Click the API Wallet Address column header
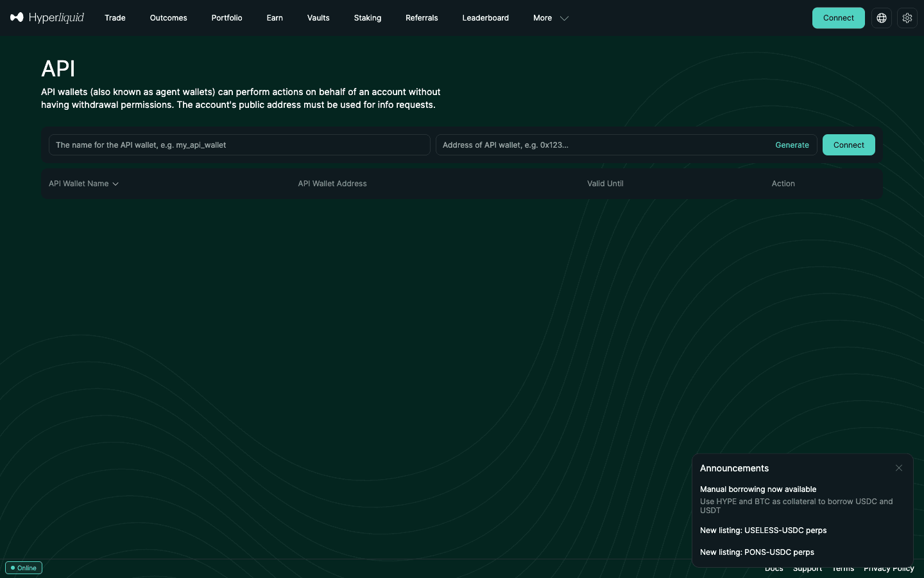 coord(332,184)
